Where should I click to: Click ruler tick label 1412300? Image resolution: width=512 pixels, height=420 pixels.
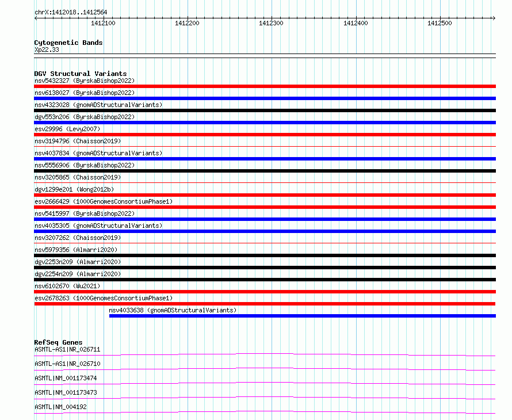point(271,23)
